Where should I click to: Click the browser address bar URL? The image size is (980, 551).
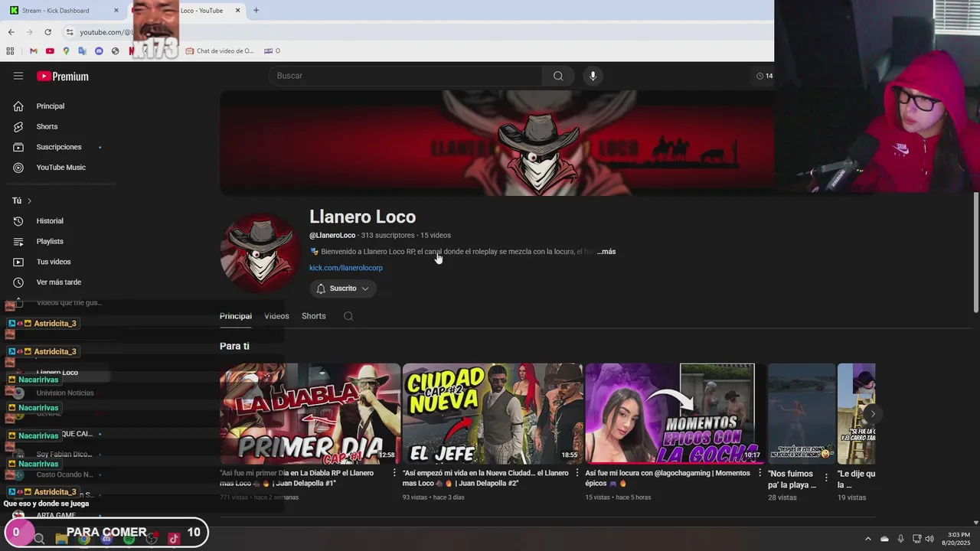106,32
